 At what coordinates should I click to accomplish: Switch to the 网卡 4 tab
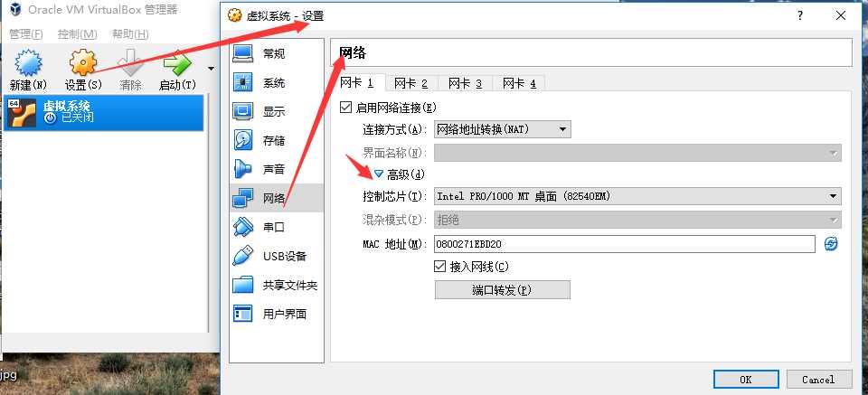519,83
